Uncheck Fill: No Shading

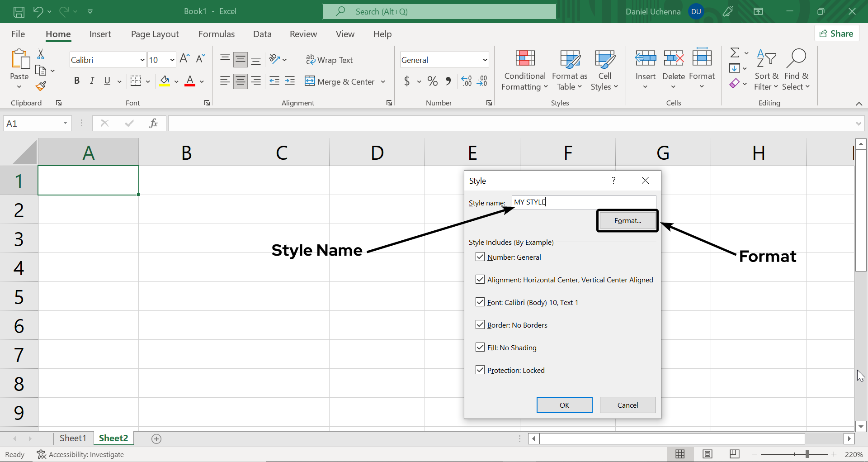[480, 347]
